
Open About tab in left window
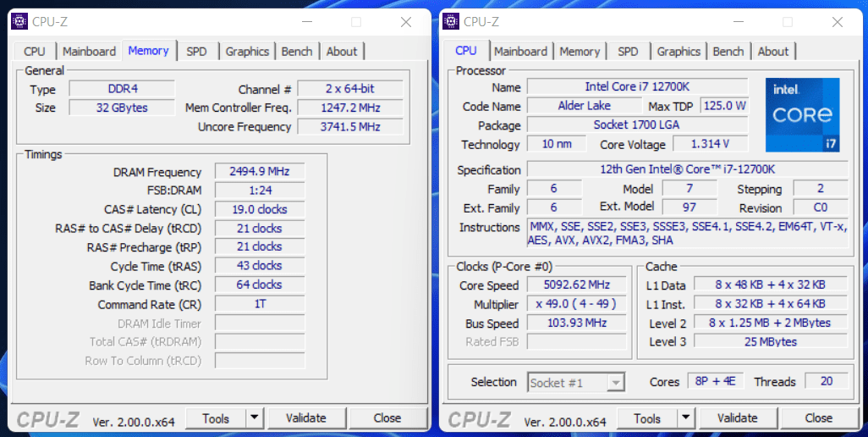(342, 52)
